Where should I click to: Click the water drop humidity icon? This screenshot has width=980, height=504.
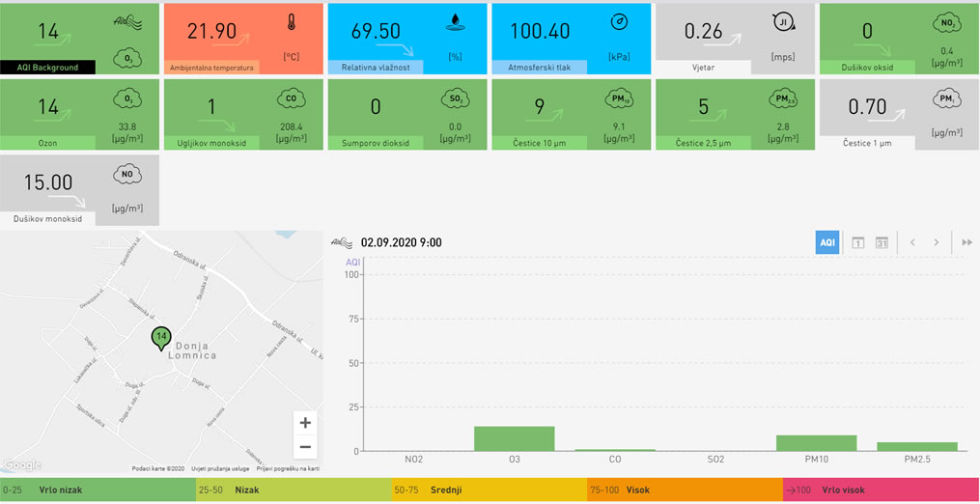455,22
